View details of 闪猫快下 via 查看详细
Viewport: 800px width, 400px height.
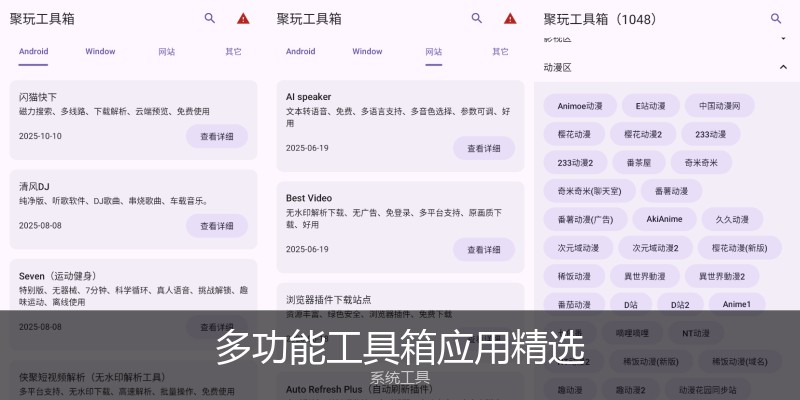217,136
